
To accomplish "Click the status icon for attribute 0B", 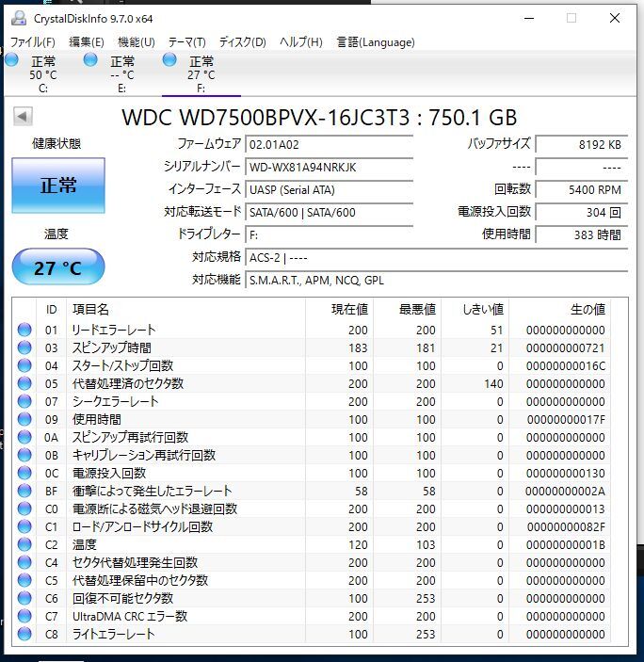I will click(x=24, y=455).
